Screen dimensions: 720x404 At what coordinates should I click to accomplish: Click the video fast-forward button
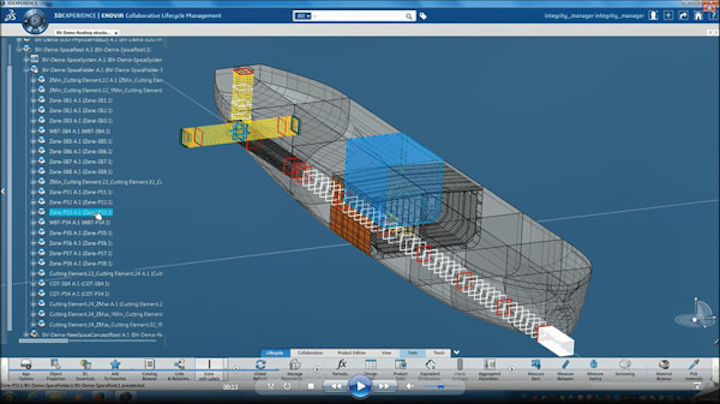(x=384, y=387)
